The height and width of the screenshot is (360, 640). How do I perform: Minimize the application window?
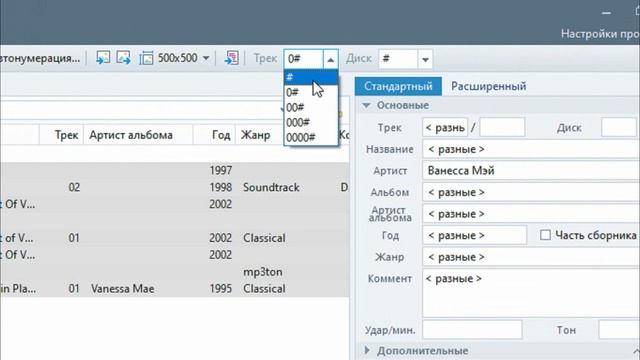606,13
